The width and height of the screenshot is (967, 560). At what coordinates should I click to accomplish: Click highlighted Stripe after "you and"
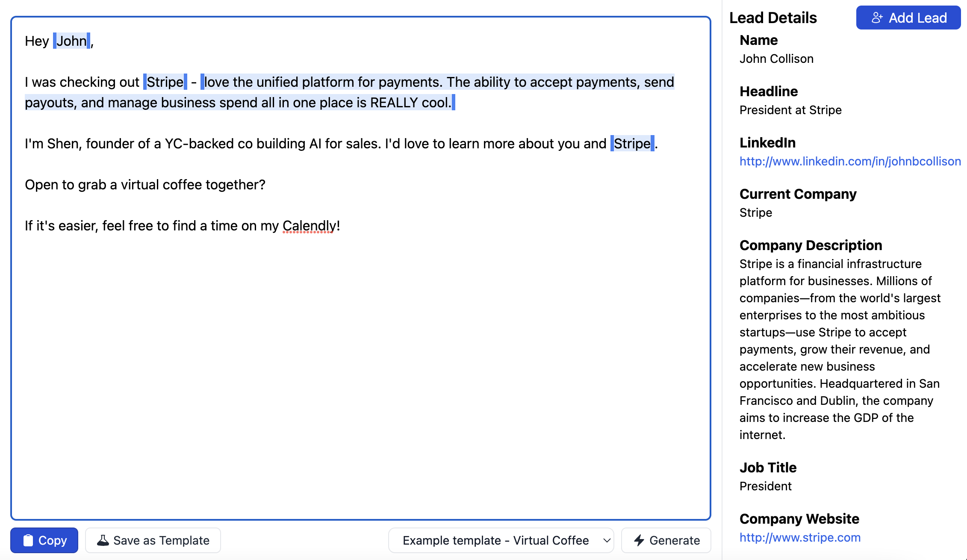pos(632,144)
